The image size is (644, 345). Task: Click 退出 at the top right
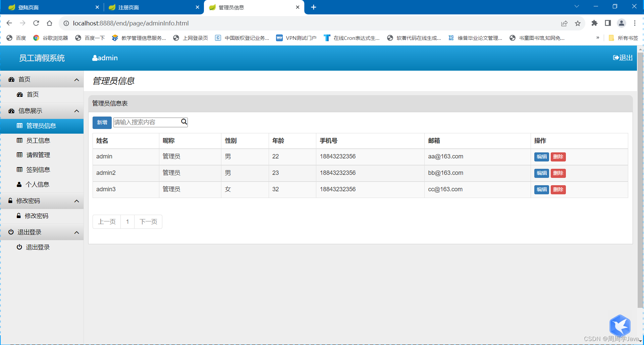pos(623,58)
